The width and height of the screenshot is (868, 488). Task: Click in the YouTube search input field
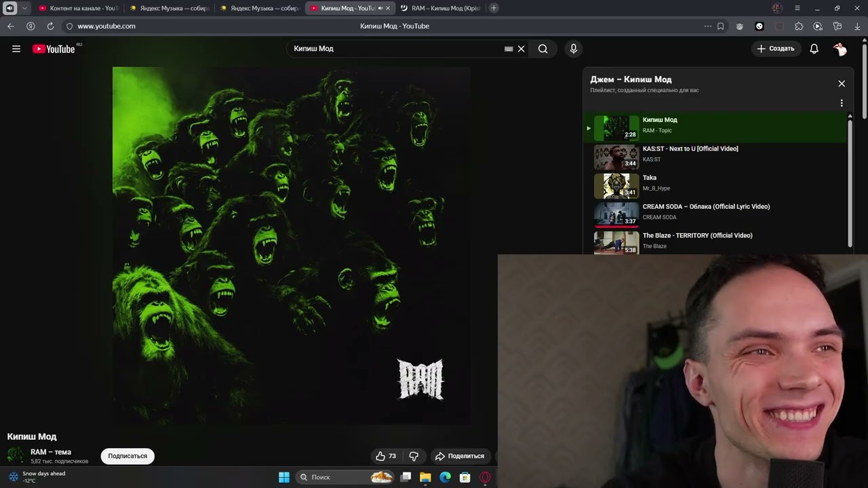[397, 49]
